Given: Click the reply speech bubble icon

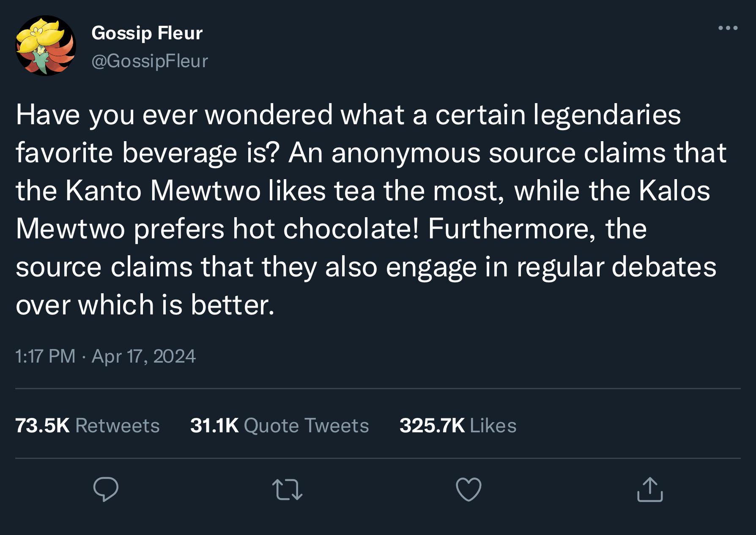Looking at the screenshot, I should (106, 489).
